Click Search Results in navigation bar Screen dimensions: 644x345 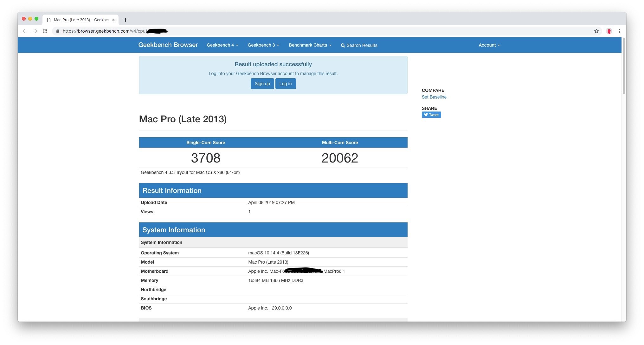click(x=359, y=45)
